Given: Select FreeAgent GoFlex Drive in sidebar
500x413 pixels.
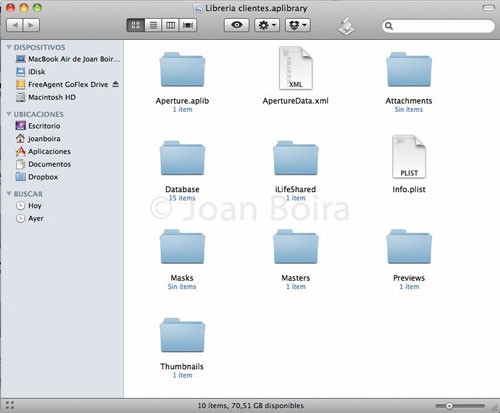Looking at the screenshot, I should (x=62, y=85).
